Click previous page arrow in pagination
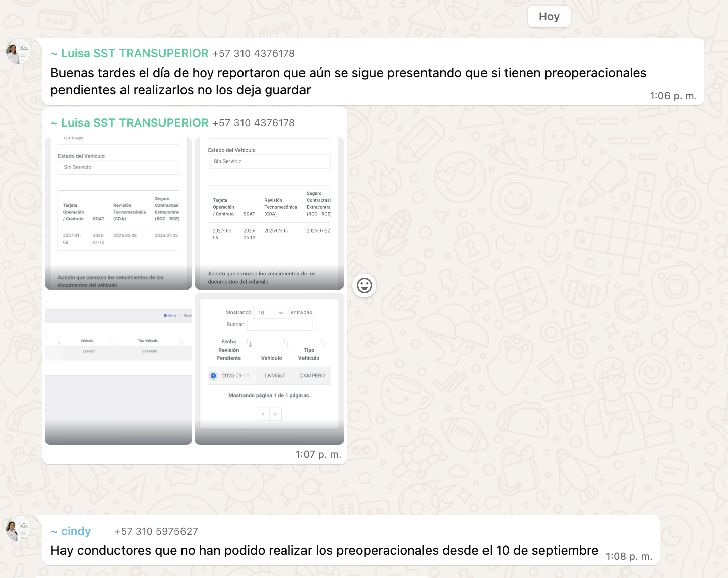Viewport: 728px width, 578px height. pyautogui.click(x=263, y=414)
